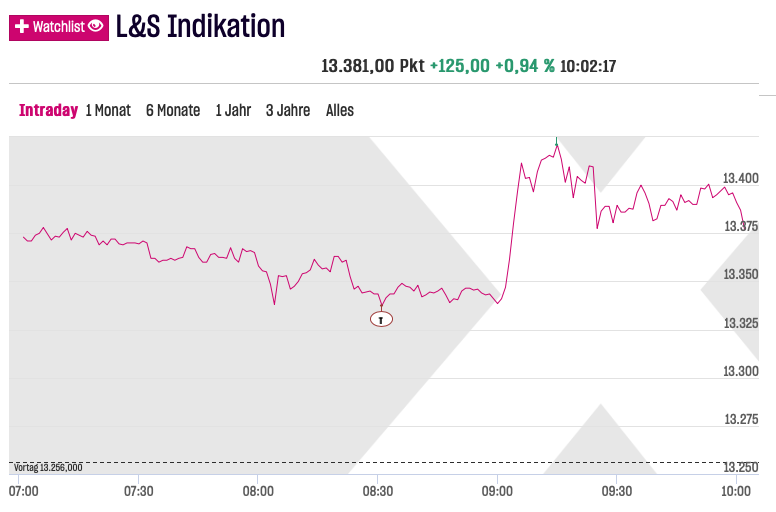The image size is (776, 512).
Task: Select the Intraday time range
Action: click(48, 110)
